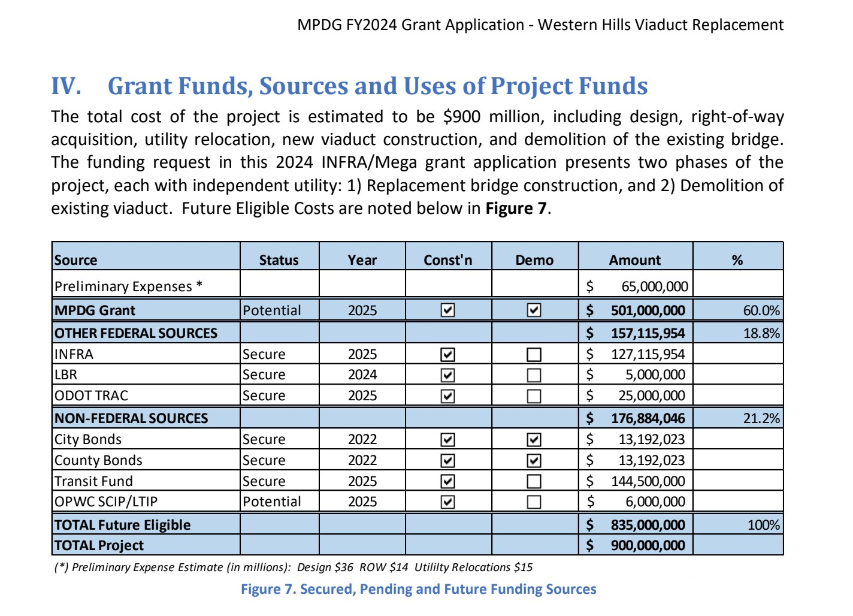Image resolution: width=853 pixels, height=616 pixels.
Task: Click the section IV heading text
Action: [x=349, y=86]
